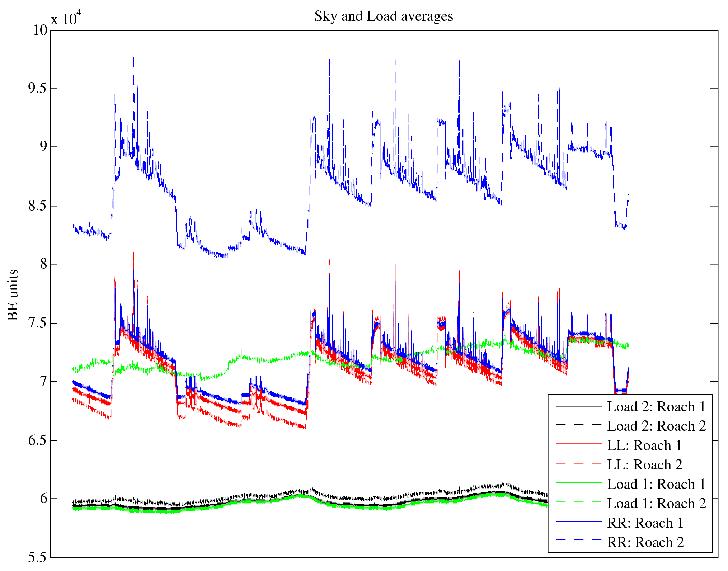This screenshot has width=728, height=571.
Task: Click the solid black legend line sample
Action: [578, 406]
